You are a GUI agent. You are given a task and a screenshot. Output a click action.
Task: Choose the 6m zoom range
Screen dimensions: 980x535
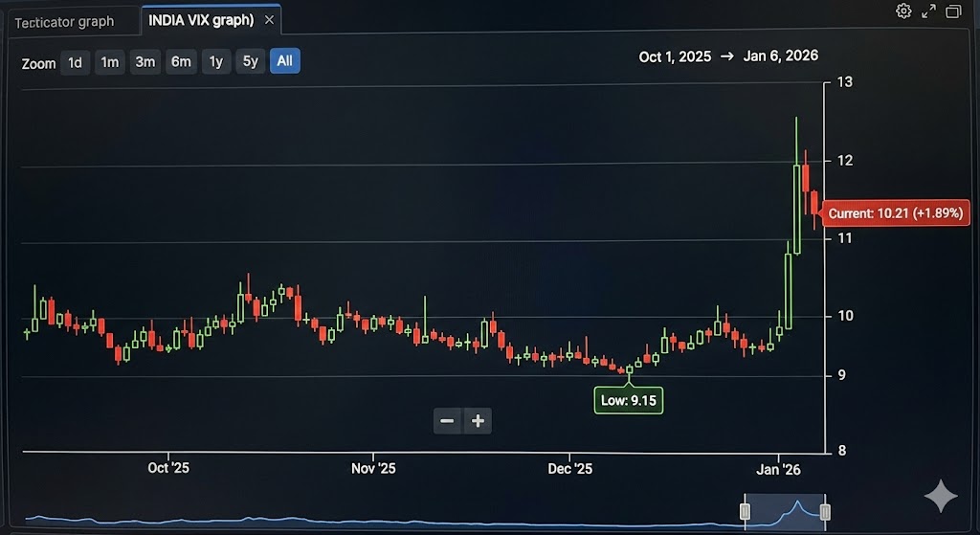181,62
